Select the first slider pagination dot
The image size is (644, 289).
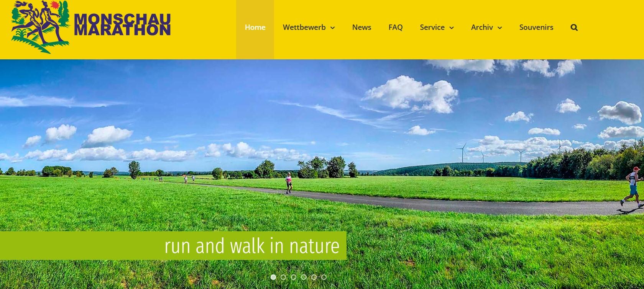click(273, 277)
